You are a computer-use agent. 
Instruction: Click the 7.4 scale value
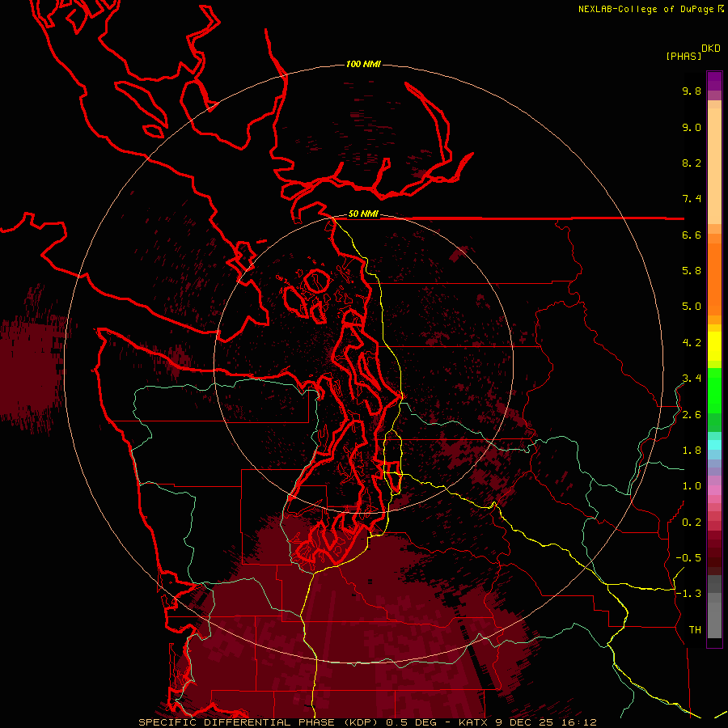(692, 199)
